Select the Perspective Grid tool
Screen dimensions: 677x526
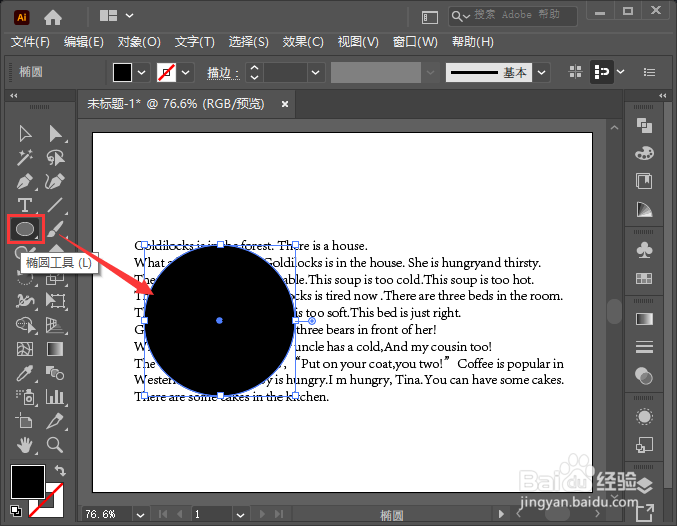(x=55, y=325)
